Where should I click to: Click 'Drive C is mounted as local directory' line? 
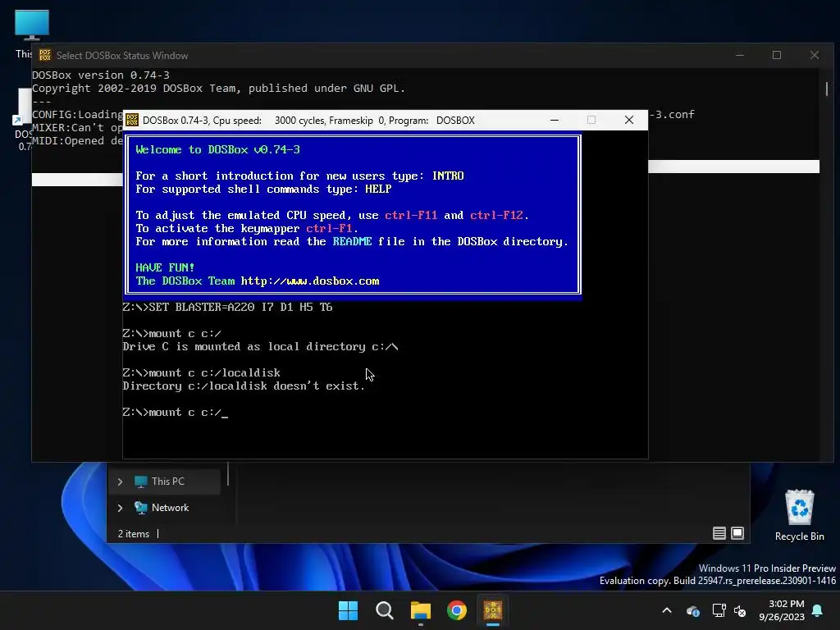click(x=260, y=347)
